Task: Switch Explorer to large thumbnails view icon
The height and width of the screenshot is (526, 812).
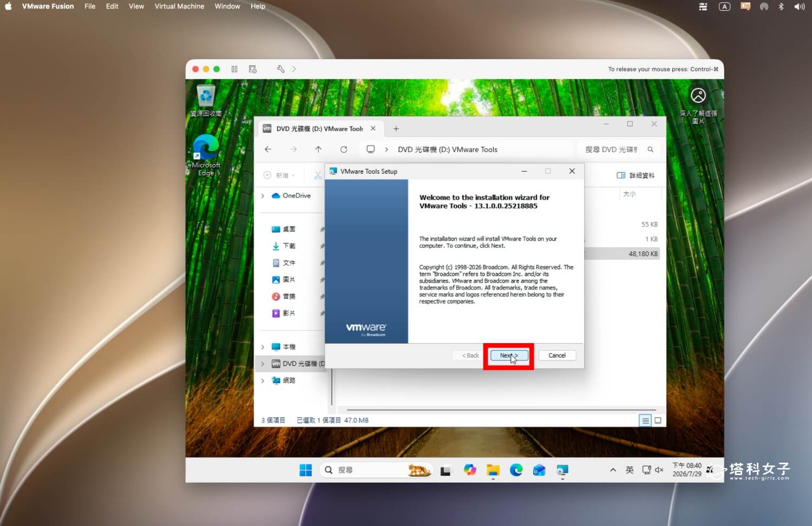Action: 658,420
